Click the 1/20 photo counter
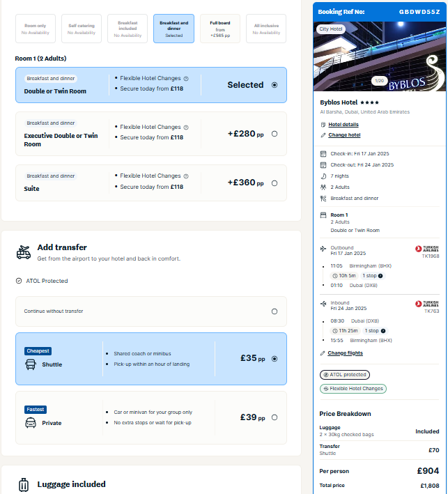This screenshot has width=448, height=494. coord(379,81)
